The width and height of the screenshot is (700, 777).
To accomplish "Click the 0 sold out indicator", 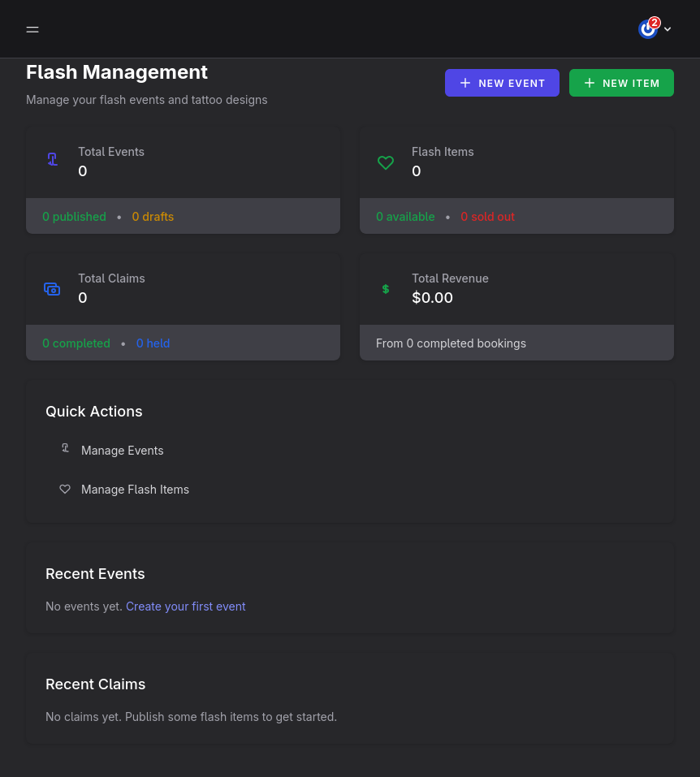I will point(487,216).
